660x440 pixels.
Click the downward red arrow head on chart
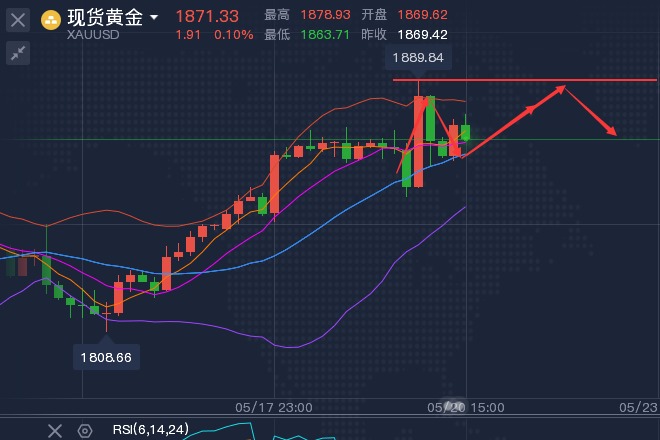[612, 132]
